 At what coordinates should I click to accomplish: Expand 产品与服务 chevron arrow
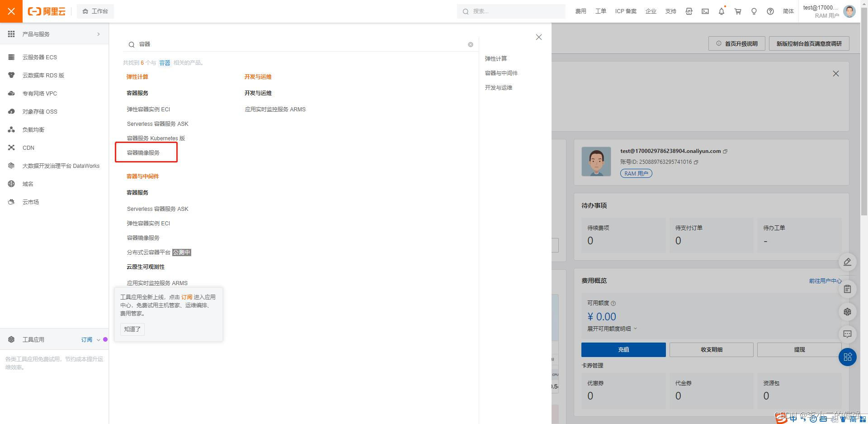99,34
